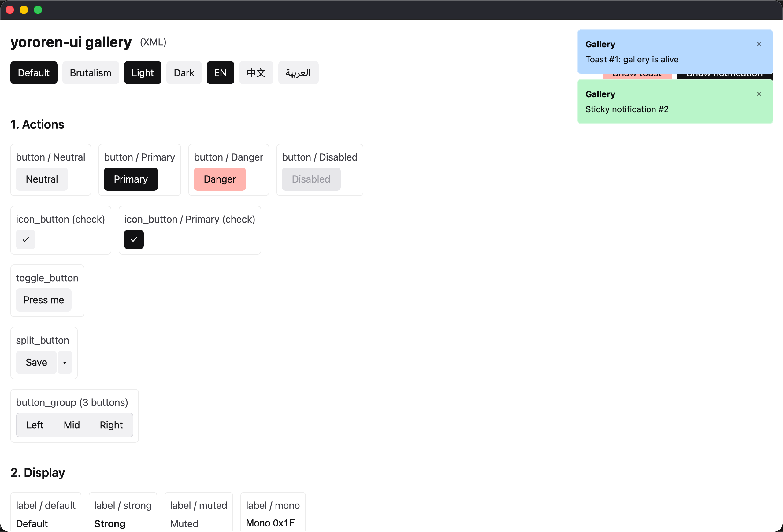Screen dimensions: 783x532
Task: Toggle the Press me button
Action: [x=43, y=300]
